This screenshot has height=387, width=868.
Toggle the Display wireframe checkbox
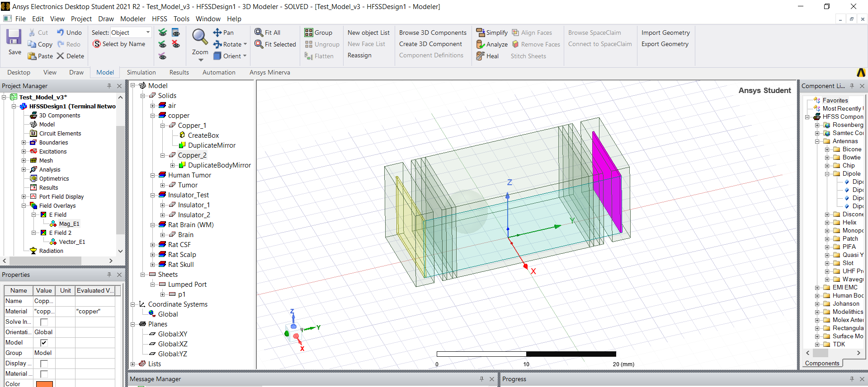(44, 364)
